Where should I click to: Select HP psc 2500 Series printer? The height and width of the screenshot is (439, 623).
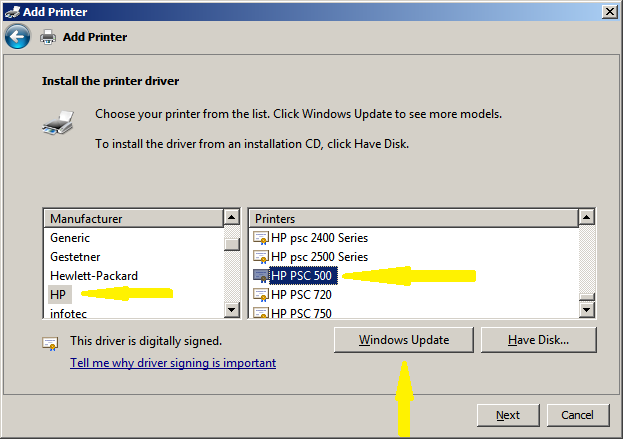[x=319, y=257]
